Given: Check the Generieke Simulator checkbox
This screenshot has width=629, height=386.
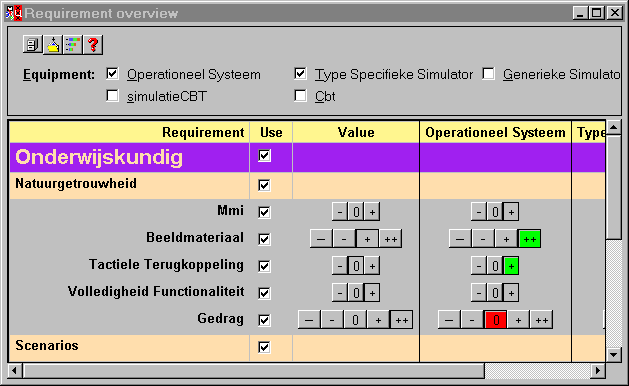Looking at the screenshot, I should click(488, 74).
